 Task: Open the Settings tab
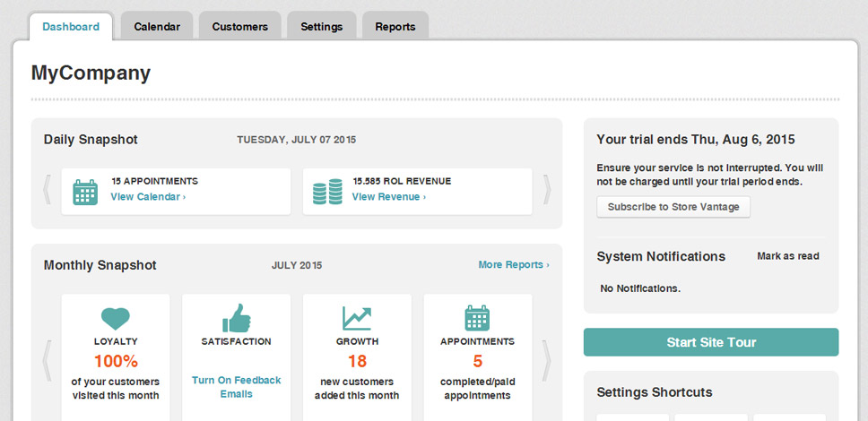322,27
